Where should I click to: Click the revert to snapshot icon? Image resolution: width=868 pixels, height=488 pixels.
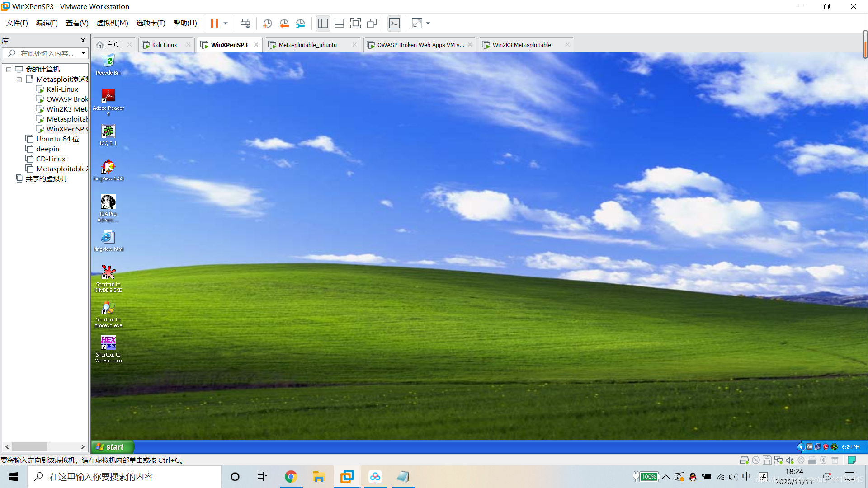(x=284, y=23)
